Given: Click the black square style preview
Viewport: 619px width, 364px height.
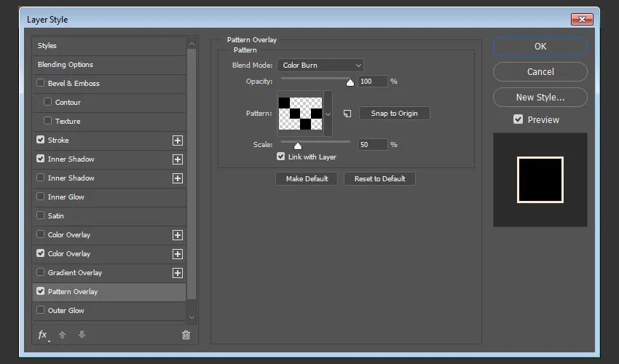Looking at the screenshot, I should (x=540, y=180).
